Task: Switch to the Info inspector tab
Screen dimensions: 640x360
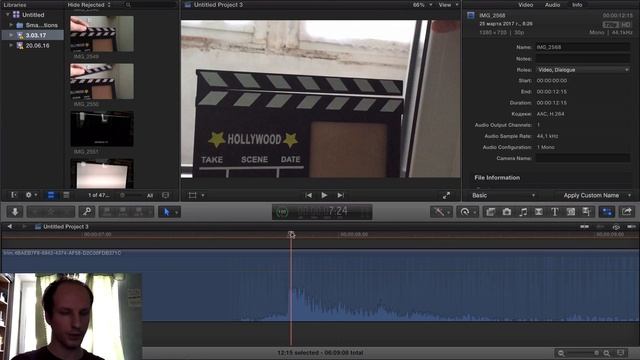Action: pyautogui.click(x=577, y=5)
